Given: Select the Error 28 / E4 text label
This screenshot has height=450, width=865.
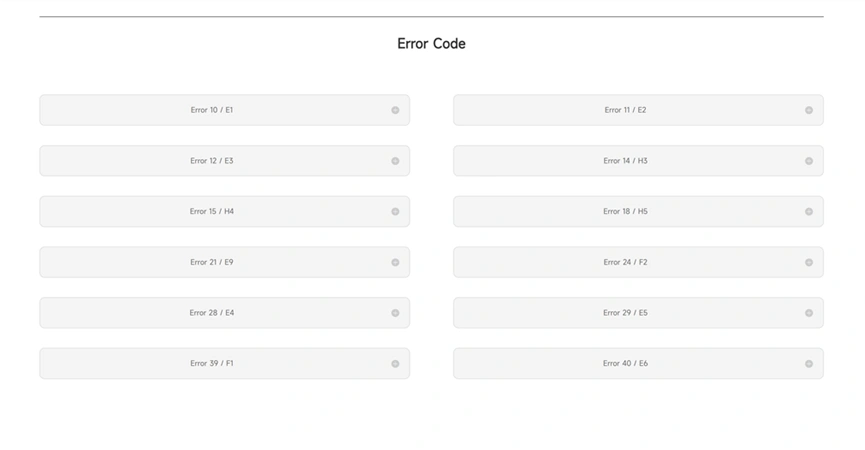Looking at the screenshot, I should click(x=212, y=313).
